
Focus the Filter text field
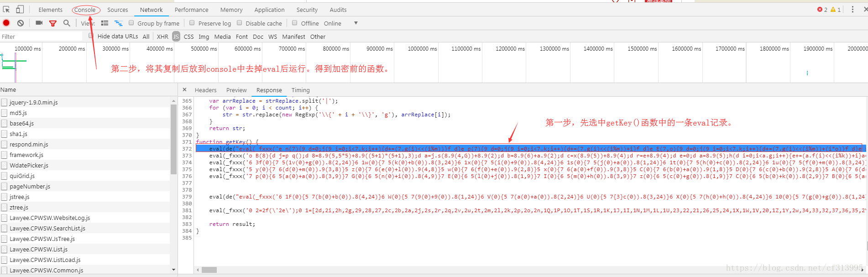click(x=41, y=37)
